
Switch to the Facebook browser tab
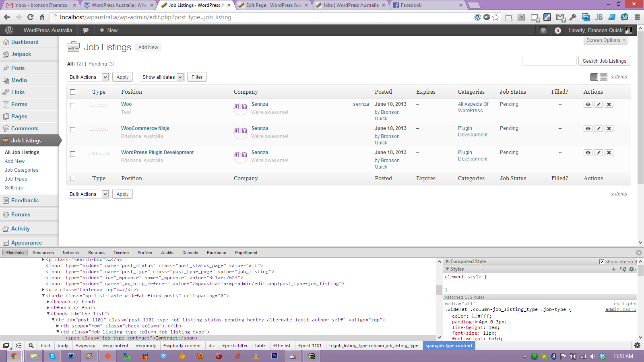coord(427,5)
